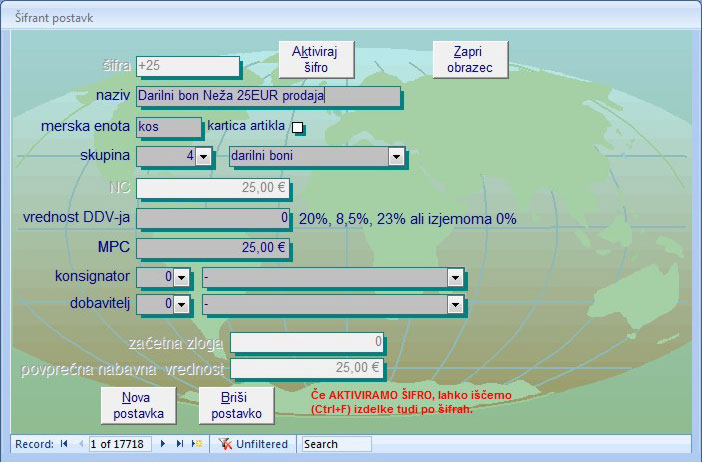Toggle the kartica artikla checkbox
Viewport: 702px width, 462px height.
tap(297, 127)
